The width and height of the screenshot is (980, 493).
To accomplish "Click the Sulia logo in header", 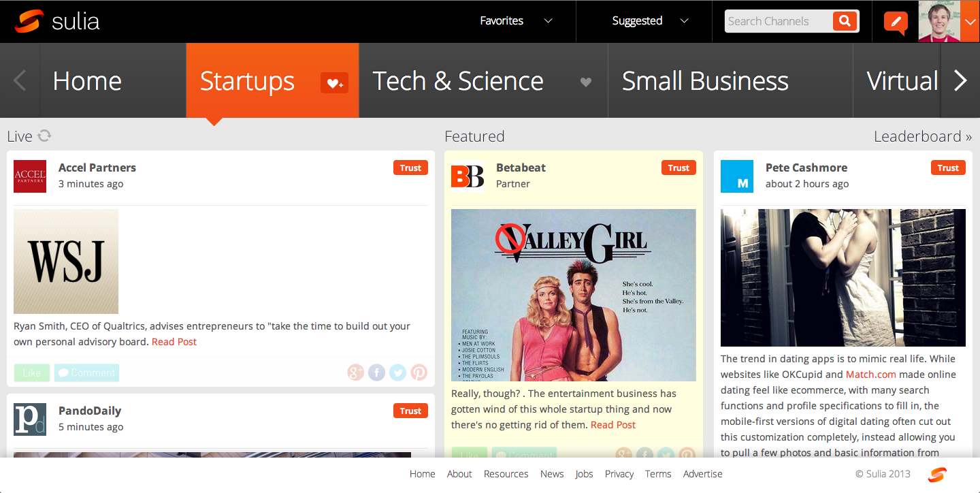I will pos(57,21).
